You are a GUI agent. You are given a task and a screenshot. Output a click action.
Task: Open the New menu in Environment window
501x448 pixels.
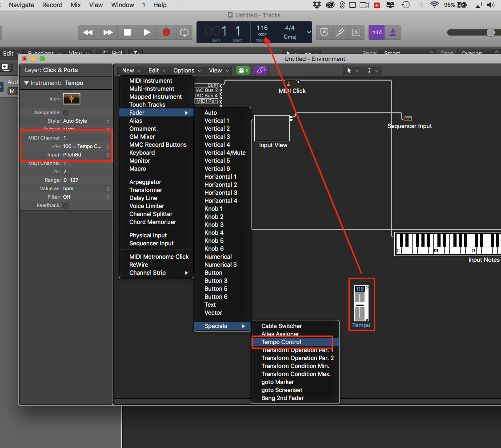point(131,70)
